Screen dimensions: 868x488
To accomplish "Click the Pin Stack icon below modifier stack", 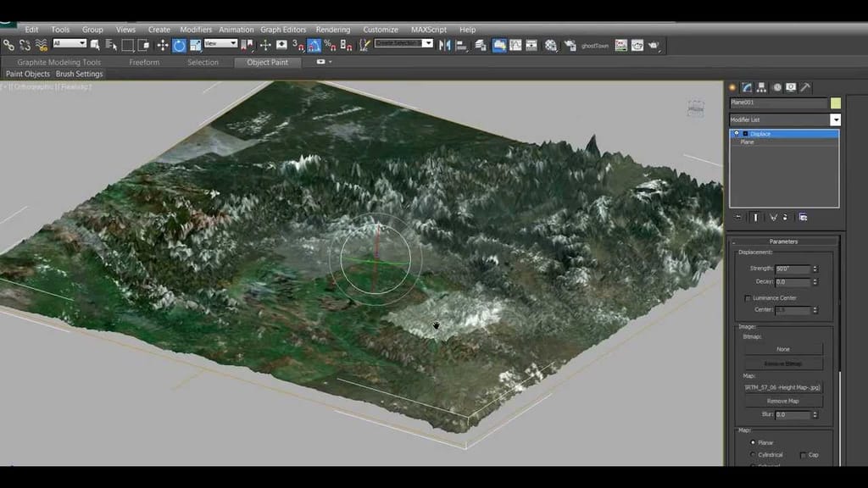I will tap(737, 218).
